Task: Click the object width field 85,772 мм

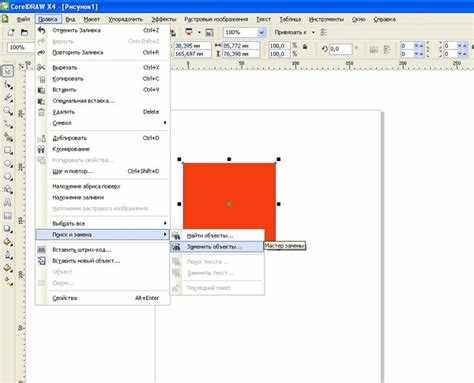Action: (241, 45)
